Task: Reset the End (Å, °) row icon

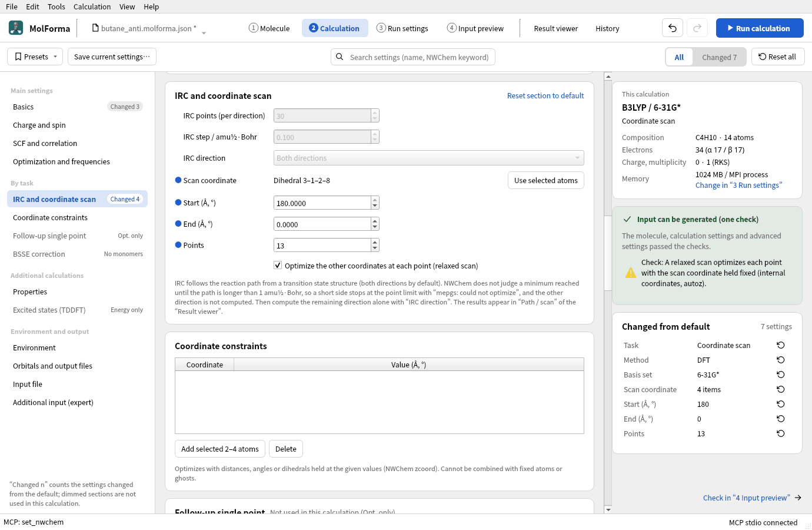Action: (x=781, y=419)
